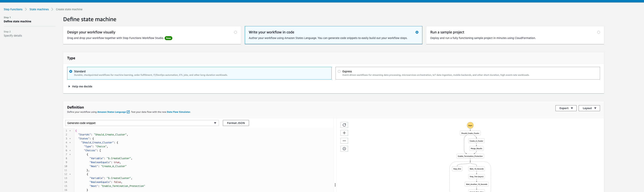The image size is (644, 192).
Task: Collapse the fold arrow on line 7
Action: point(70,155)
